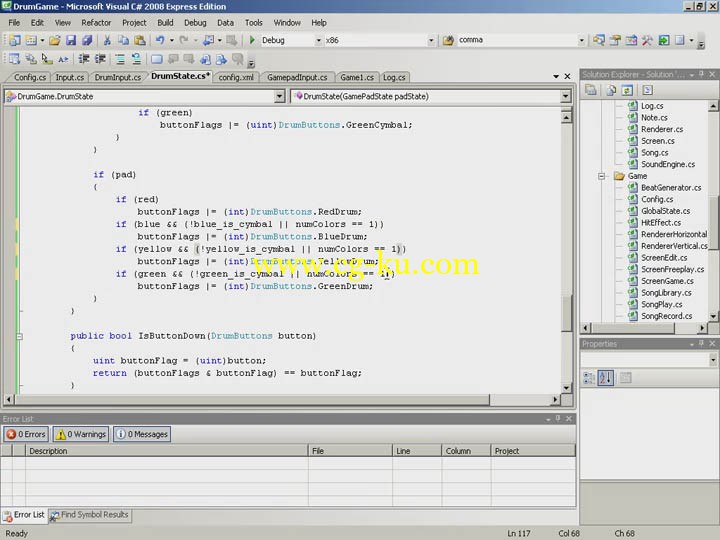Toggle auto-hide pin on Solution Explorer
This screenshot has height=540, width=720.
702,74
